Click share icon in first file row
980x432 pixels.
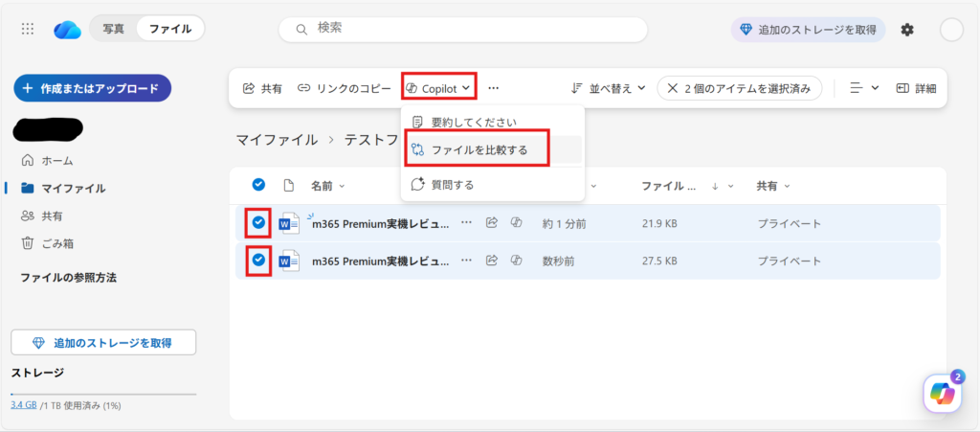492,223
